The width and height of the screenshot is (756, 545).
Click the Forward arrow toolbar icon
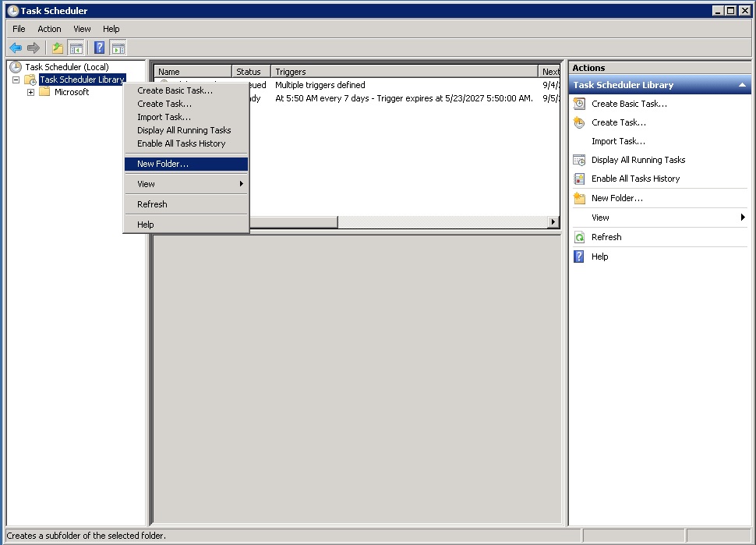click(34, 48)
